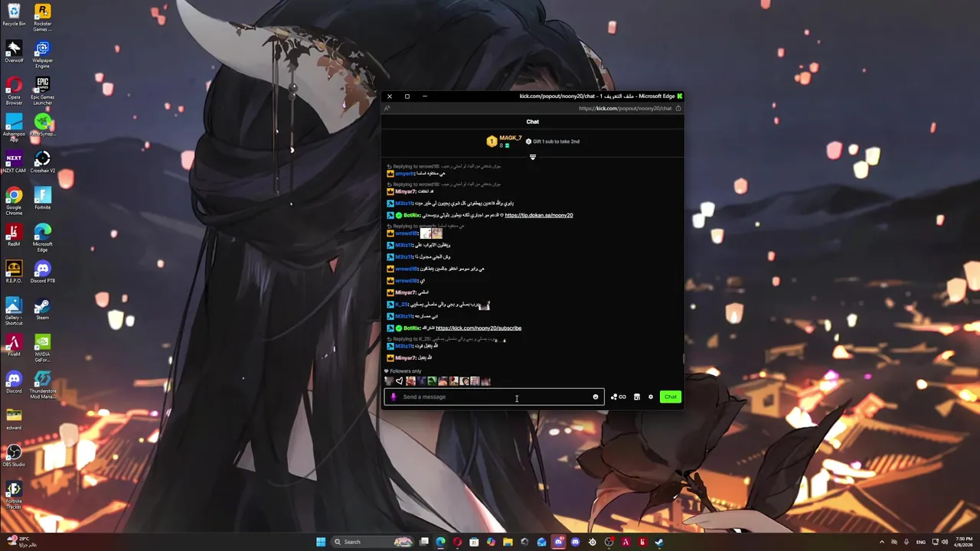The image size is (980, 551).
Task: Click the MAGK_7 top gifter name
Action: click(x=510, y=138)
